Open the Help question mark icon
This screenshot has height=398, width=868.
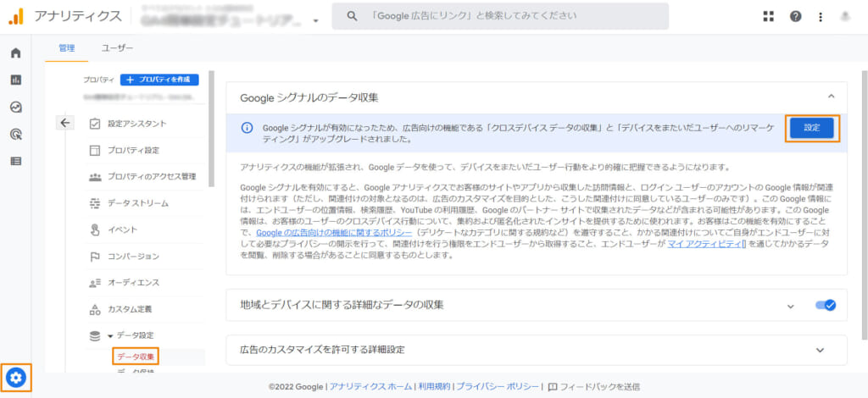(x=795, y=17)
